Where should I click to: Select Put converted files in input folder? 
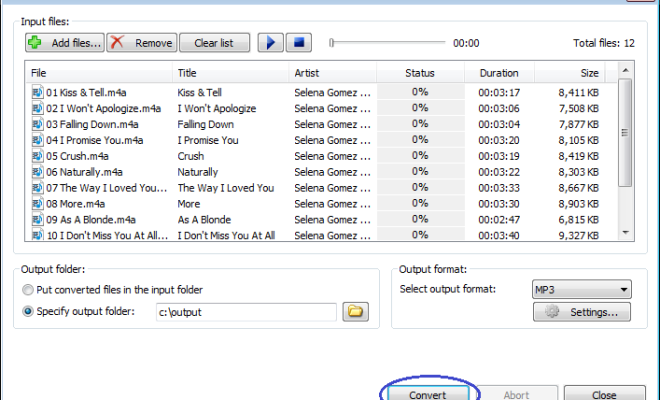(31, 290)
